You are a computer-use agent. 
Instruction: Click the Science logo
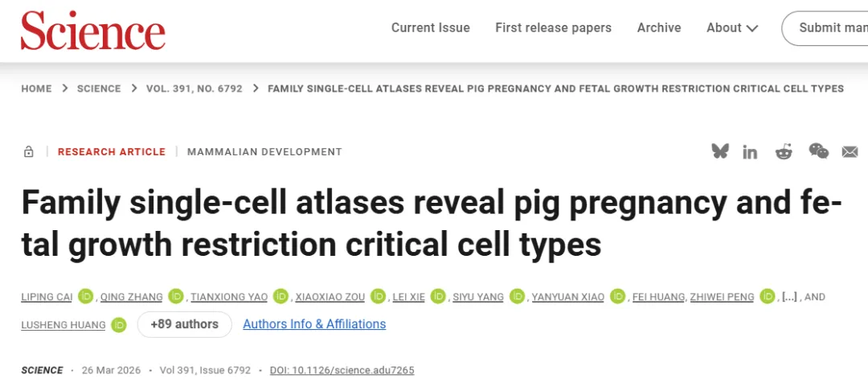pyautogui.click(x=93, y=30)
